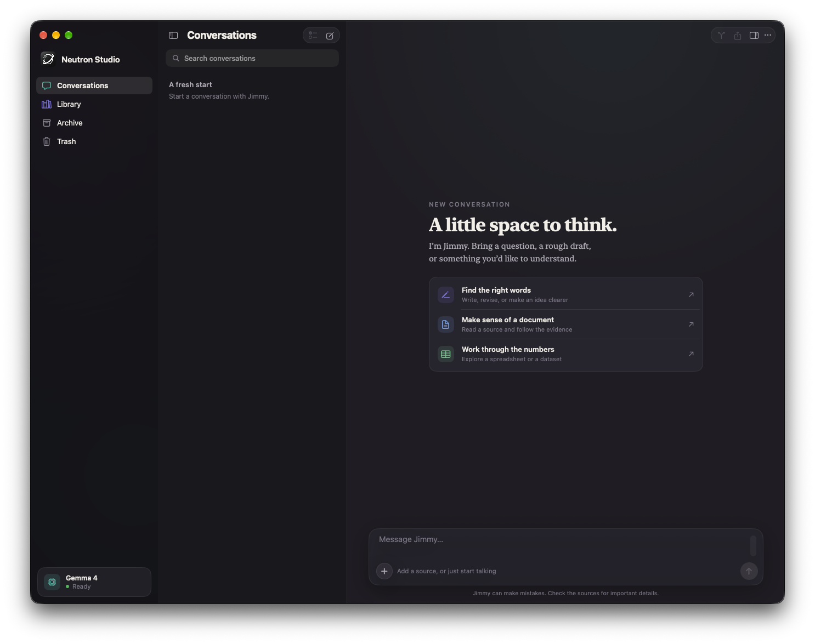Click the spreadsheet icon beside 'Work through the numbers'

pyautogui.click(x=446, y=354)
